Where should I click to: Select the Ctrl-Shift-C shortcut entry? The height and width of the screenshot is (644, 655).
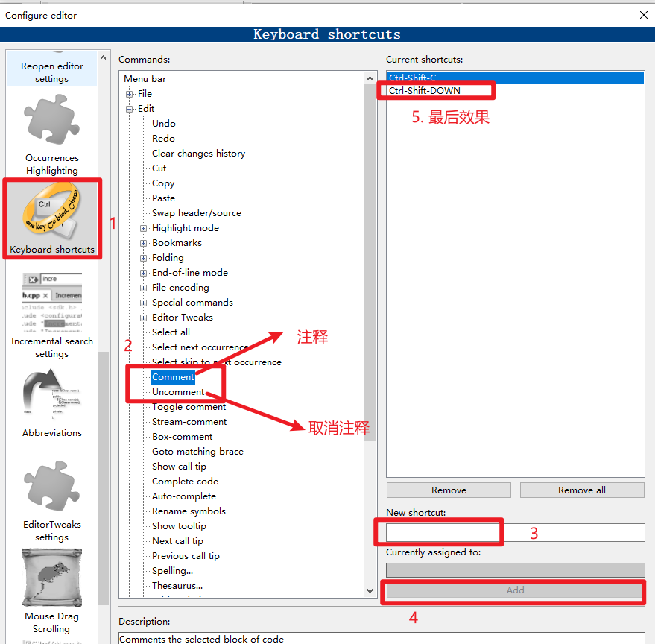pyautogui.click(x=515, y=78)
